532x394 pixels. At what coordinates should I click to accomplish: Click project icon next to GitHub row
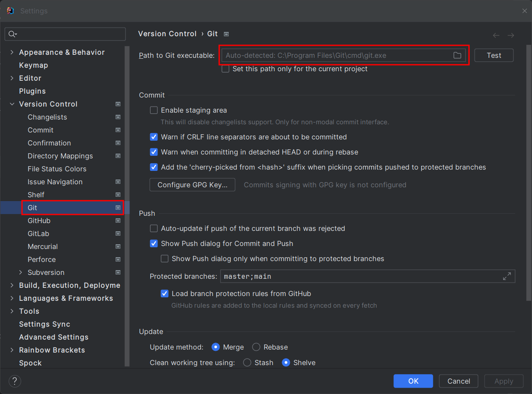tap(118, 221)
